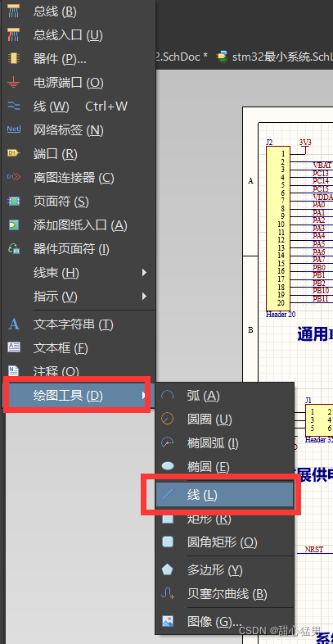The image size is (333, 644).
Task: Choose 圆角矩形 (O) submenu entry
Action: coord(225,542)
